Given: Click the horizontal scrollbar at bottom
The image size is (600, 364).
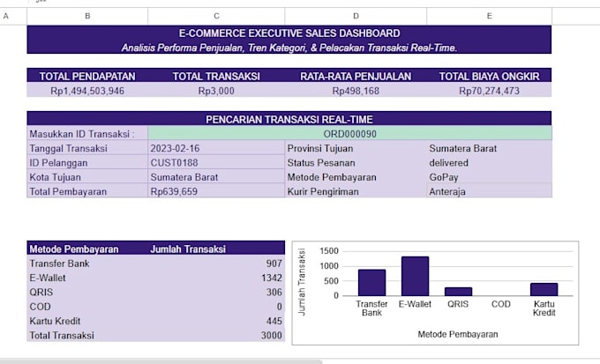Looking at the screenshot, I should (x=161, y=361).
